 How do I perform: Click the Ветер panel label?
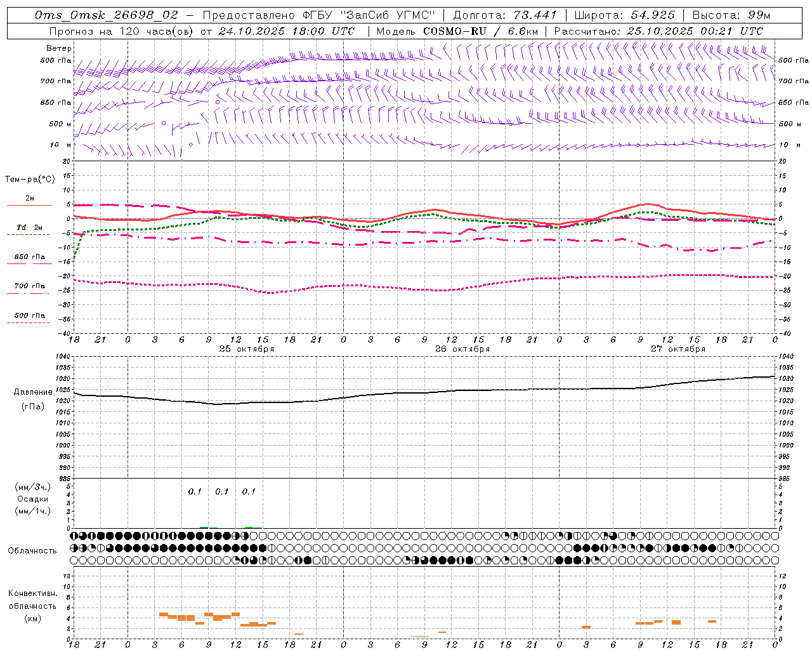(x=59, y=48)
